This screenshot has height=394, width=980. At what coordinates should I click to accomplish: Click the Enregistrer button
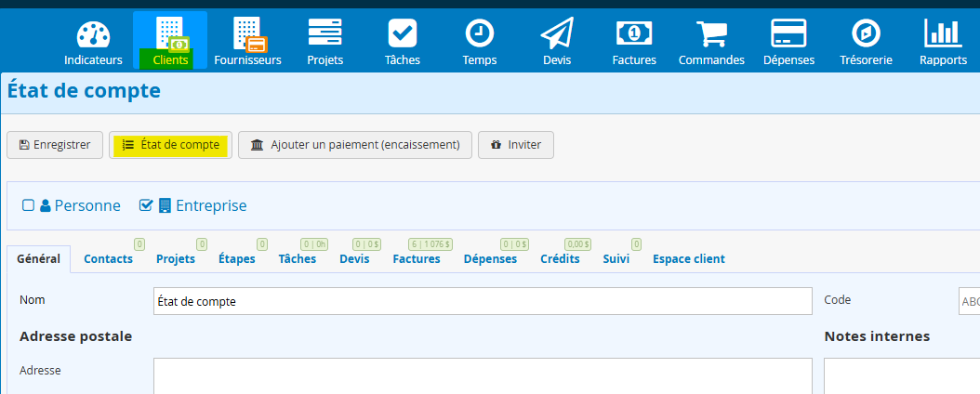click(55, 145)
